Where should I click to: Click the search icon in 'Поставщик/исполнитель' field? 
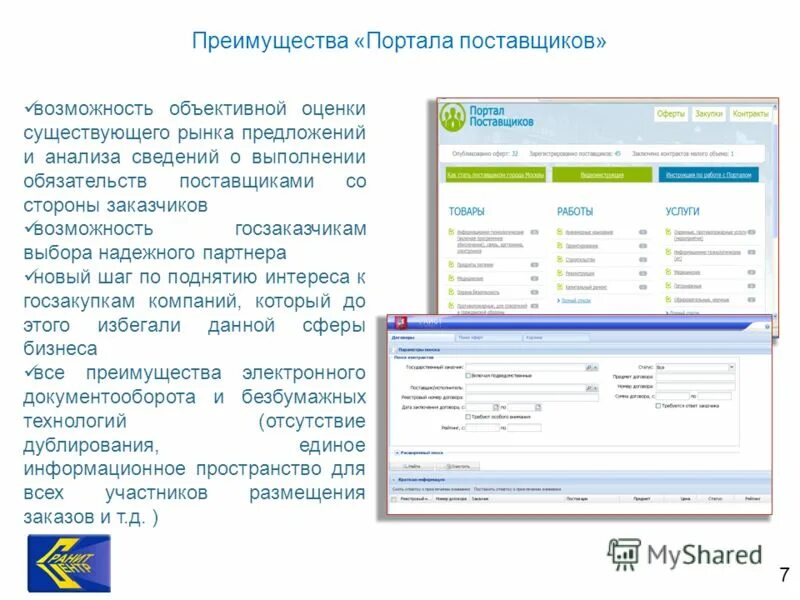click(x=588, y=388)
